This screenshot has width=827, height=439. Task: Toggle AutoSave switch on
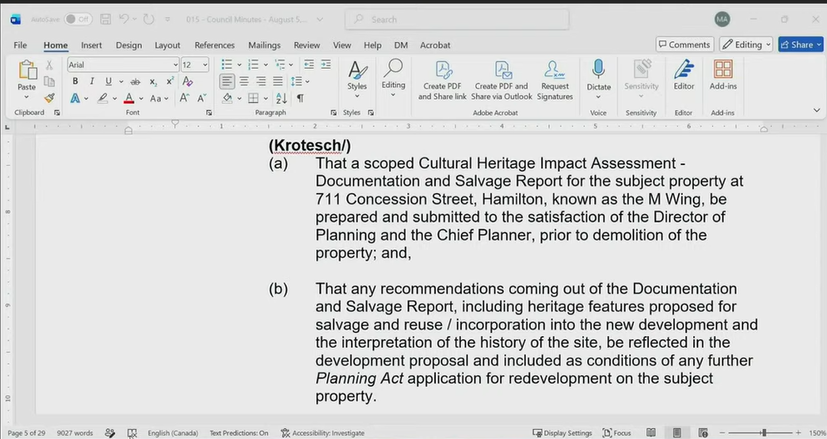pyautogui.click(x=78, y=20)
